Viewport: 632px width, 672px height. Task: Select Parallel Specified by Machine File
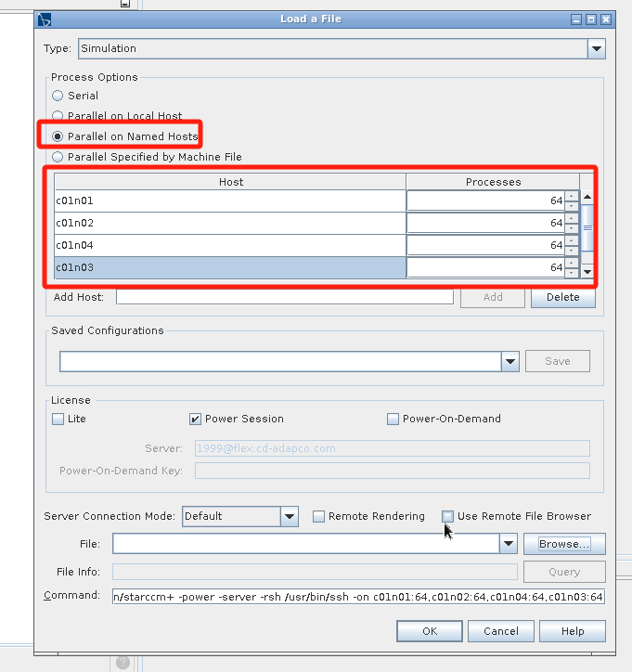58,157
